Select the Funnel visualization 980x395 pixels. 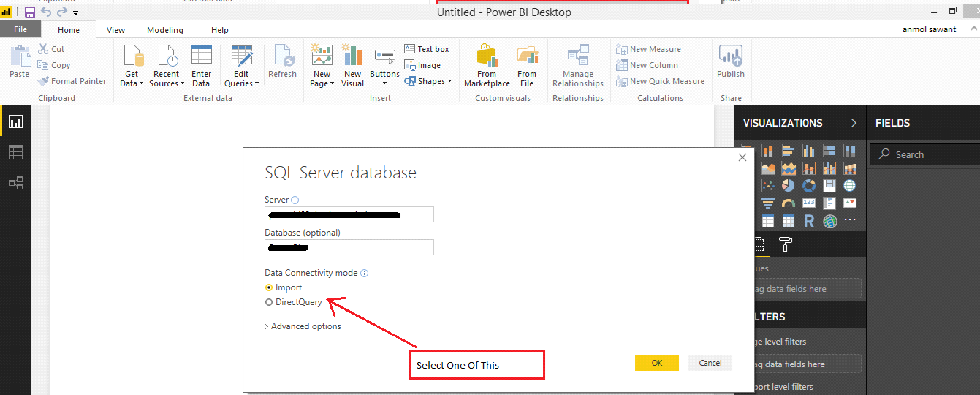768,203
